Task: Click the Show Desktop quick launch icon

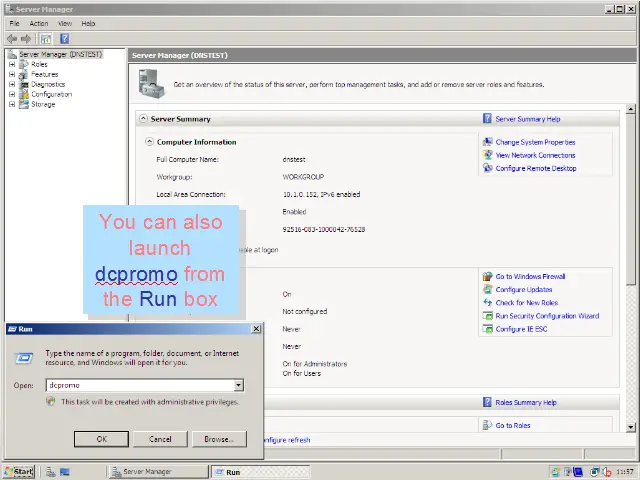Action: coord(64,472)
